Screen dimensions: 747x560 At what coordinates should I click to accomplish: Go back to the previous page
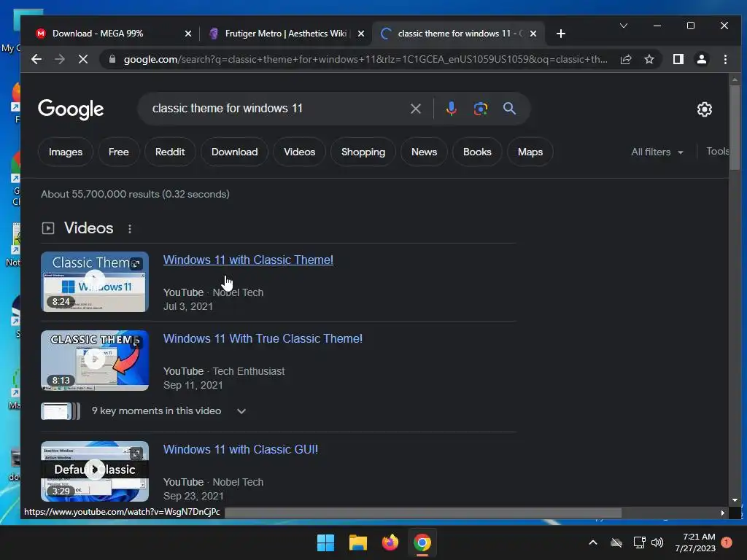tap(36, 59)
